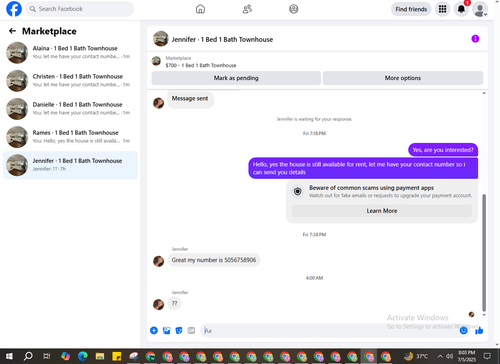Open Alaina's townhouse conversation
Screen dimensions: 500x364
[x=70, y=52]
